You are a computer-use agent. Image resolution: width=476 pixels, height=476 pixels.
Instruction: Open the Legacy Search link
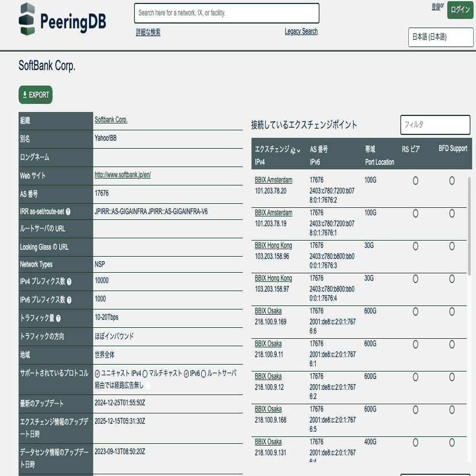click(x=301, y=32)
